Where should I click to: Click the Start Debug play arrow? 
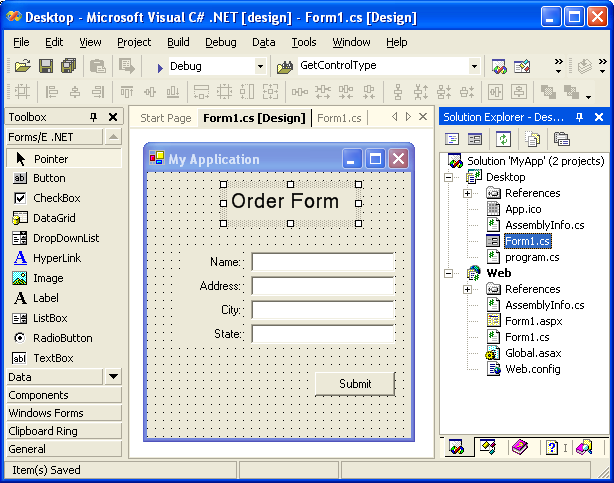160,68
